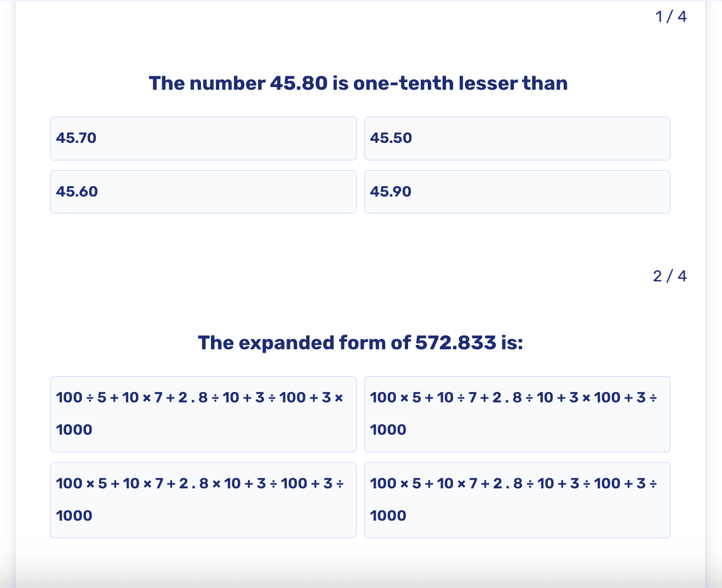This screenshot has width=722, height=588.
Task: Select the expanded form containing "10 ÷ 7"
Action: (x=517, y=413)
